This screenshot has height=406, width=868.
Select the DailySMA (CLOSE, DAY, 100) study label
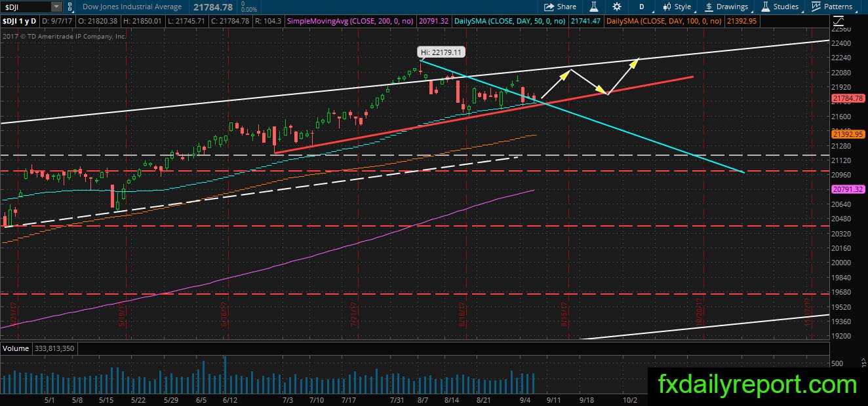663,22
